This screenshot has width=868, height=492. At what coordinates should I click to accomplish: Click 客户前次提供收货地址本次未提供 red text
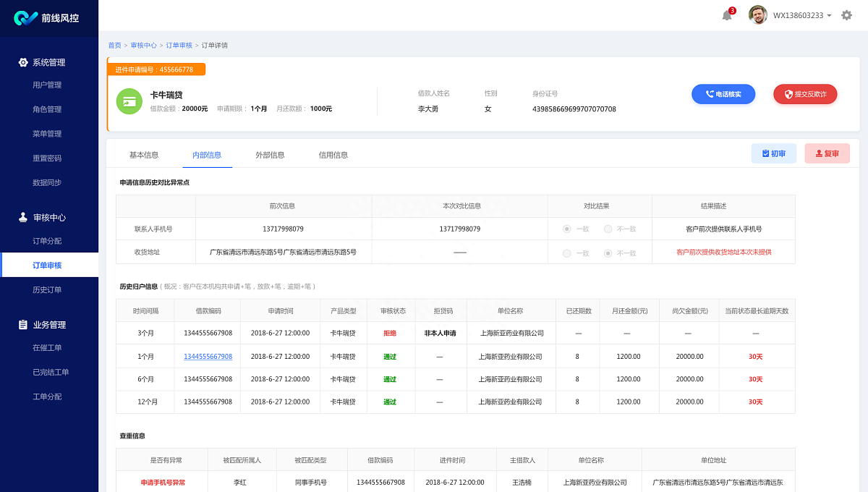pos(724,253)
